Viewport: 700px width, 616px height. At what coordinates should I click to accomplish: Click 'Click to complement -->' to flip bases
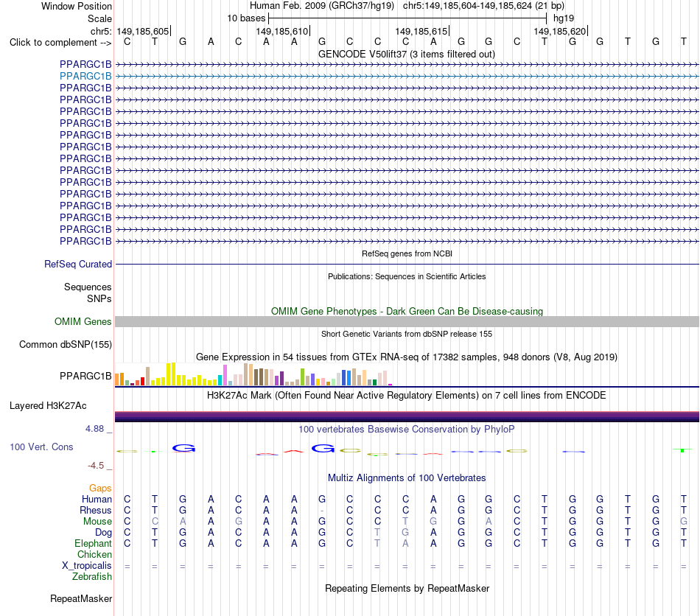[60, 43]
